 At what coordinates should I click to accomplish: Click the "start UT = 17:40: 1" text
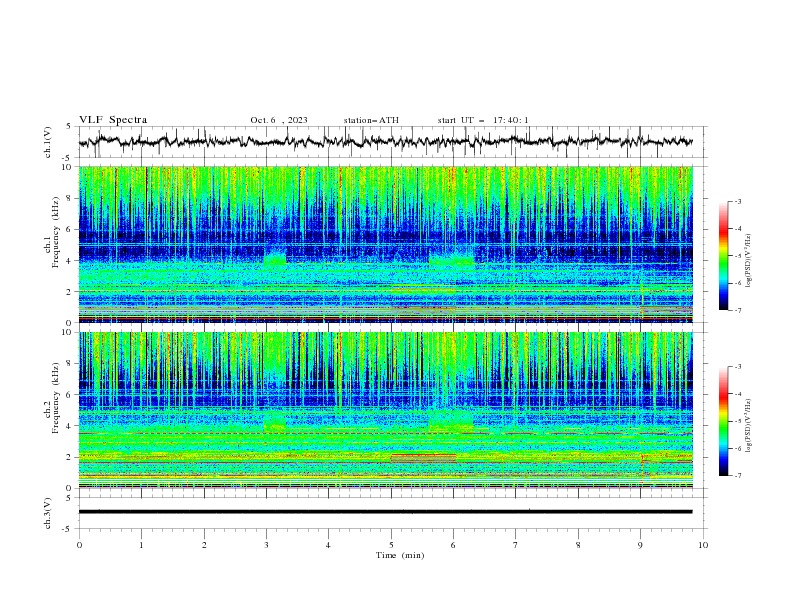pos(483,120)
